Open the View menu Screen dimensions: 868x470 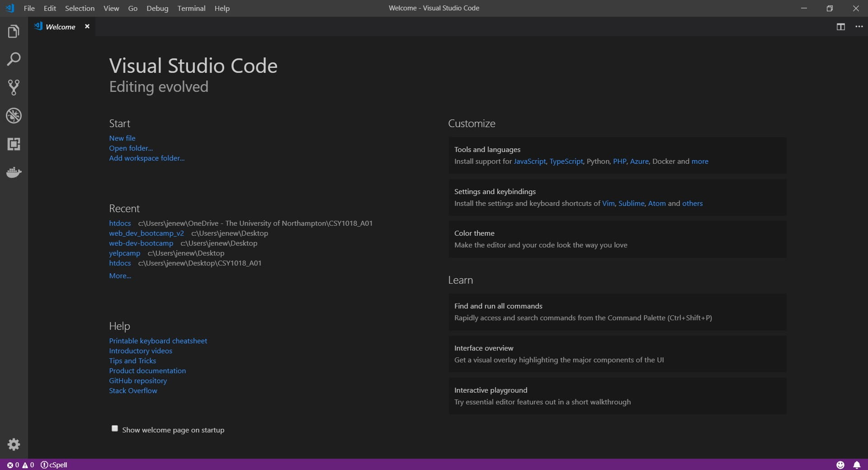coord(111,8)
